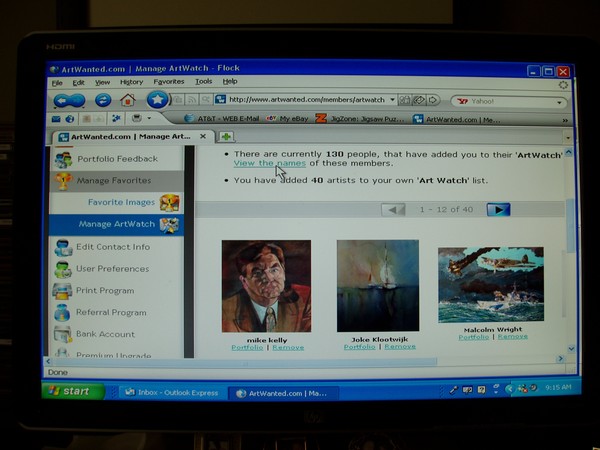Open Joke Klootwijk sailboat thumbnail
The image size is (600, 450).
coord(378,285)
